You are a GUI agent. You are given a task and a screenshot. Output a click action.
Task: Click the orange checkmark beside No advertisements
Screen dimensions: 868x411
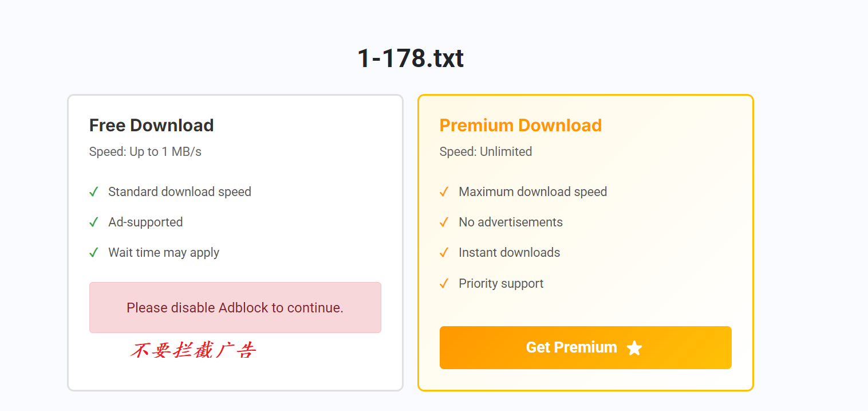(x=444, y=222)
